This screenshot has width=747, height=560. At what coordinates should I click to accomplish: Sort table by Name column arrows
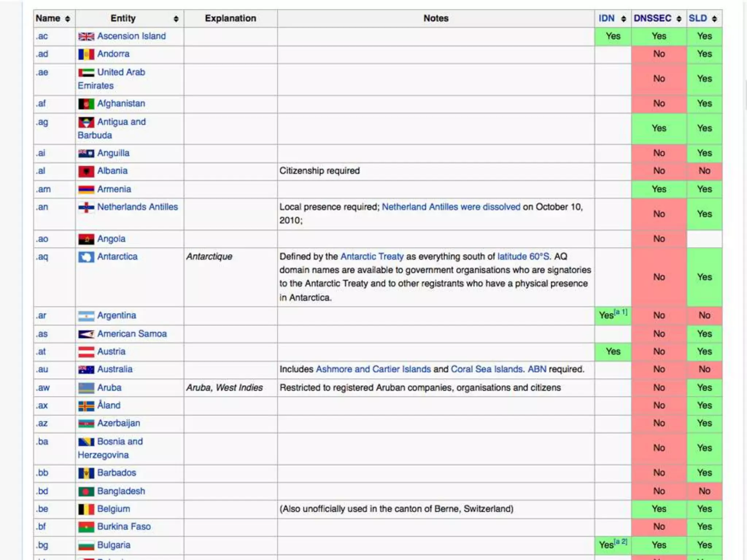point(67,19)
